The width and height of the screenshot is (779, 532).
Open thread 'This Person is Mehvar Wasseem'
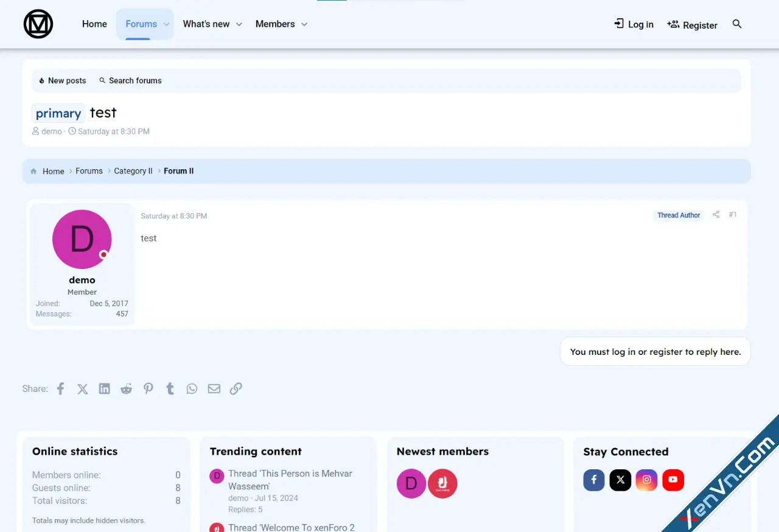click(x=290, y=480)
